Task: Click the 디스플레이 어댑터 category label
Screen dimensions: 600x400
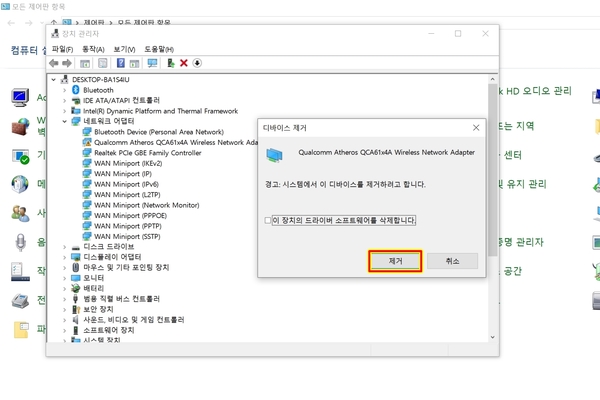Action: point(112,257)
